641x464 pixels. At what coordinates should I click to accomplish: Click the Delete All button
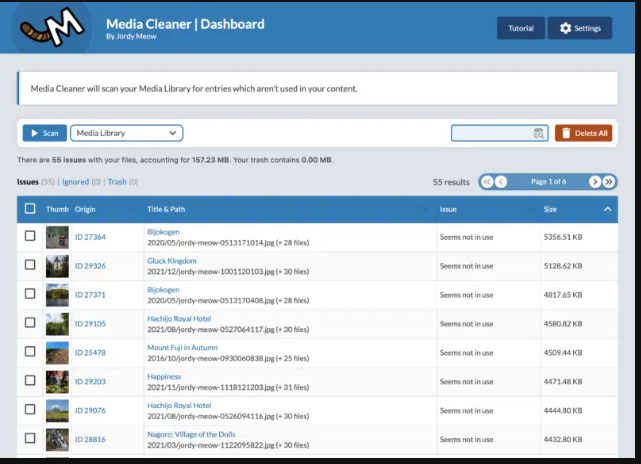click(583, 133)
